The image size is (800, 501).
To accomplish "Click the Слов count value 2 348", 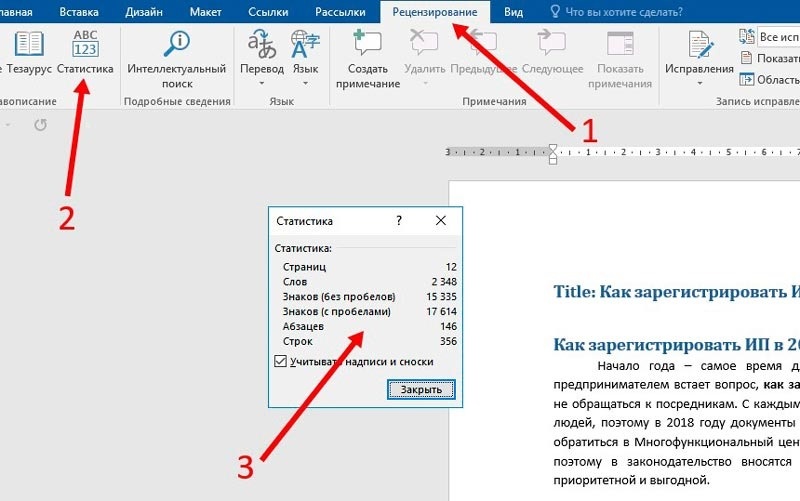I will 444,282.
